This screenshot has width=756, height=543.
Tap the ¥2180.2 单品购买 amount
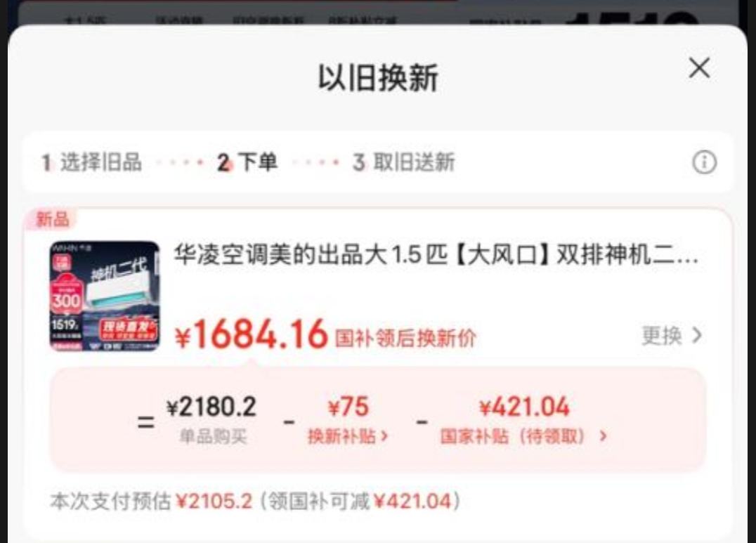point(211,419)
